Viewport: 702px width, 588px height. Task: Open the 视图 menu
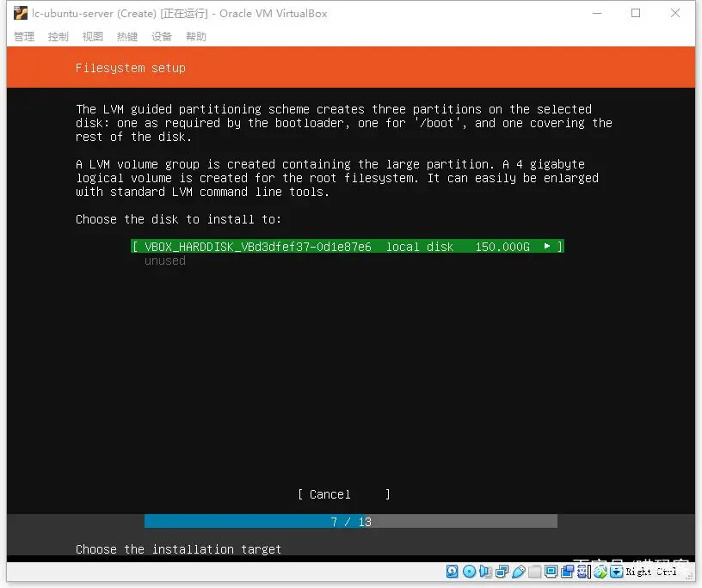click(x=93, y=37)
